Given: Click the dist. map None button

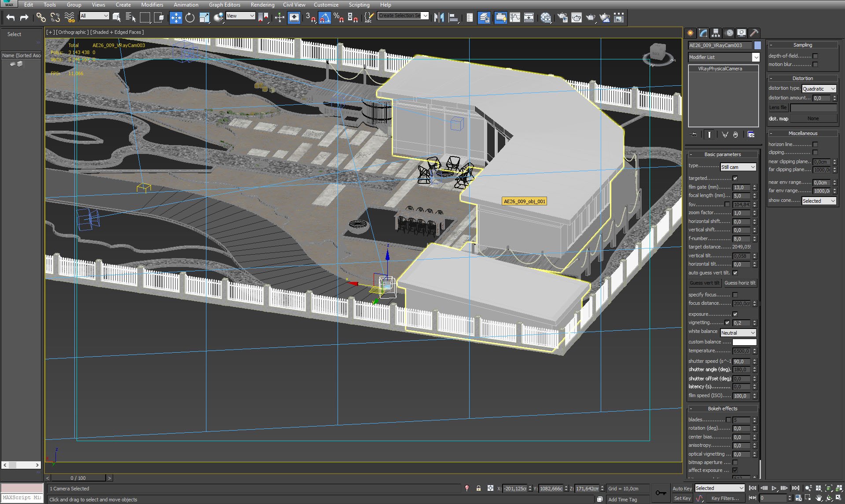Looking at the screenshot, I should [813, 118].
